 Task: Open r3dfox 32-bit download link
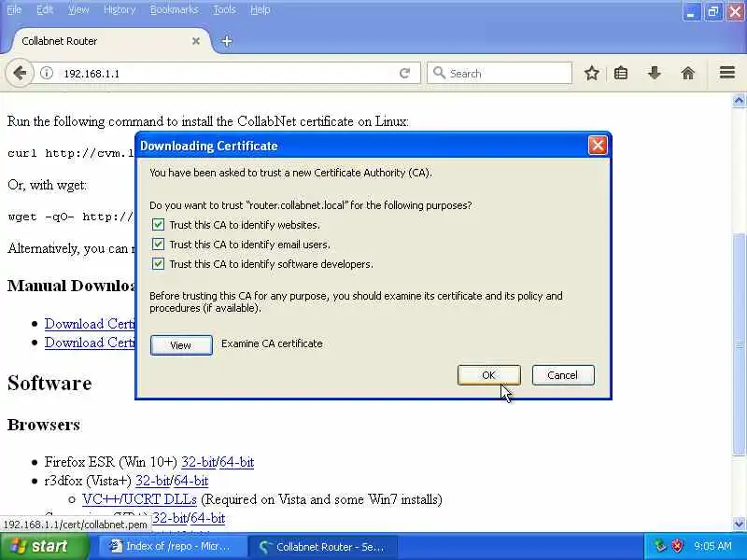(x=153, y=481)
